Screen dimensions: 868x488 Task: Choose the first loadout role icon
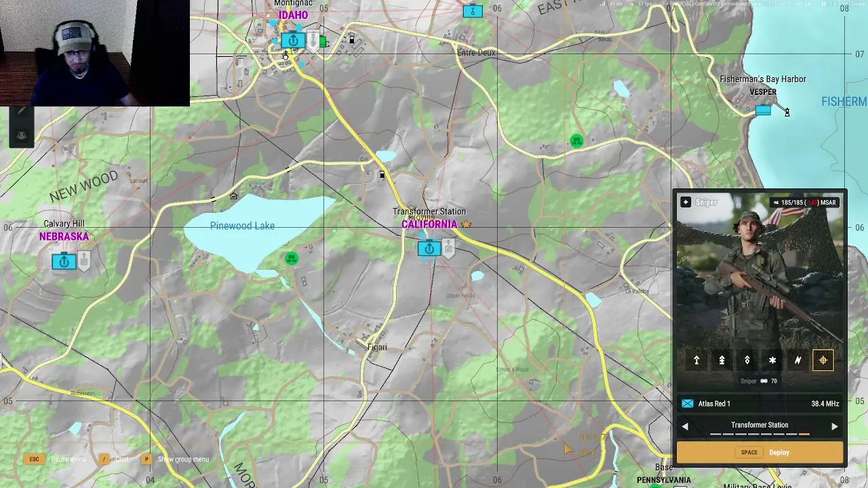[696, 361]
